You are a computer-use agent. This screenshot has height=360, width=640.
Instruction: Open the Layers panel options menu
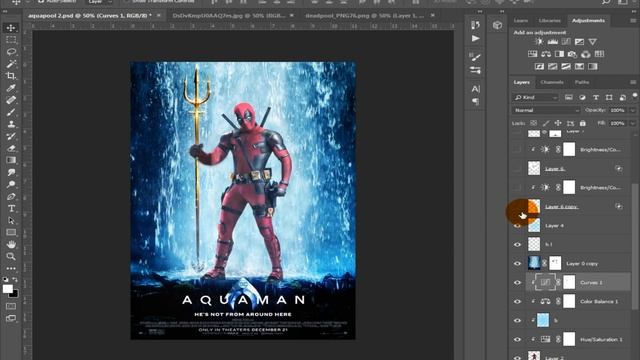[x=633, y=82]
